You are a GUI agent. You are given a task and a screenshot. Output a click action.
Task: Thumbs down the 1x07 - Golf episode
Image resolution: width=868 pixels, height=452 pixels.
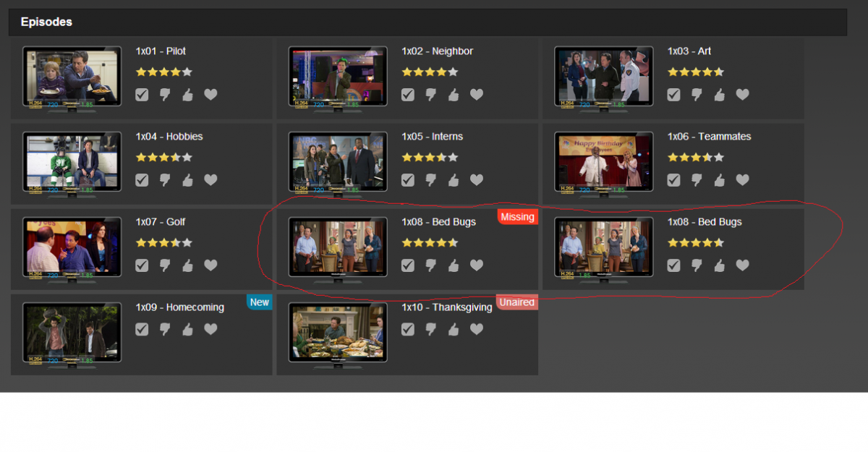(165, 265)
